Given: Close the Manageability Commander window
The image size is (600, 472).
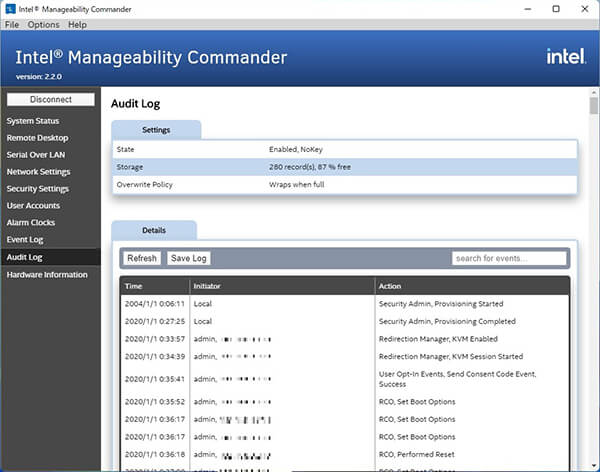Looking at the screenshot, I should click(x=585, y=9).
